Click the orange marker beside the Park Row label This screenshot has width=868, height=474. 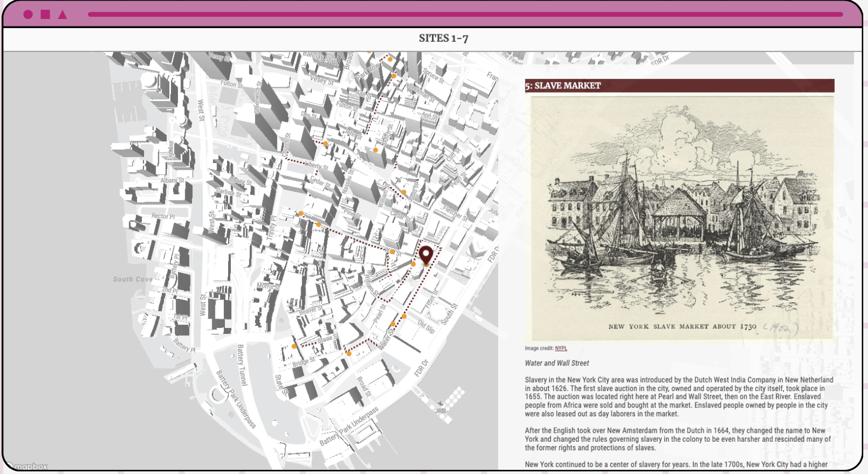(390, 59)
